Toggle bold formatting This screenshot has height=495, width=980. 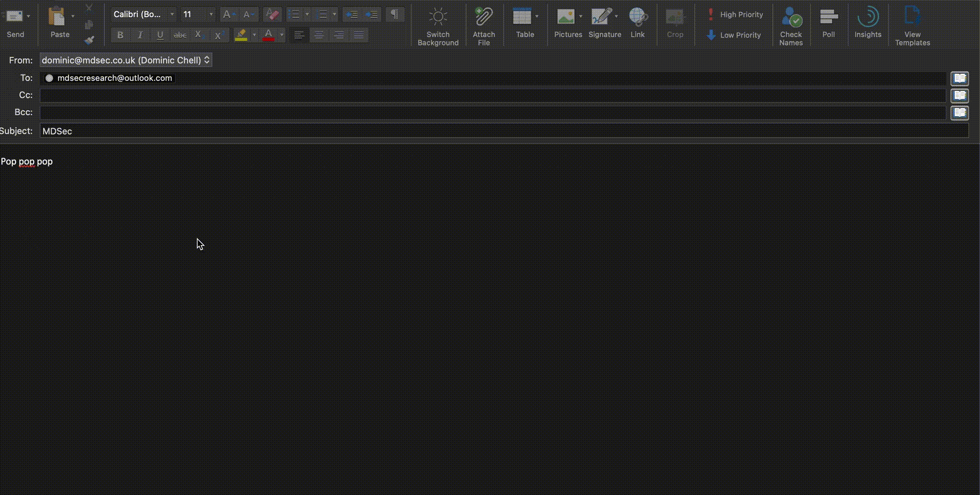(120, 35)
